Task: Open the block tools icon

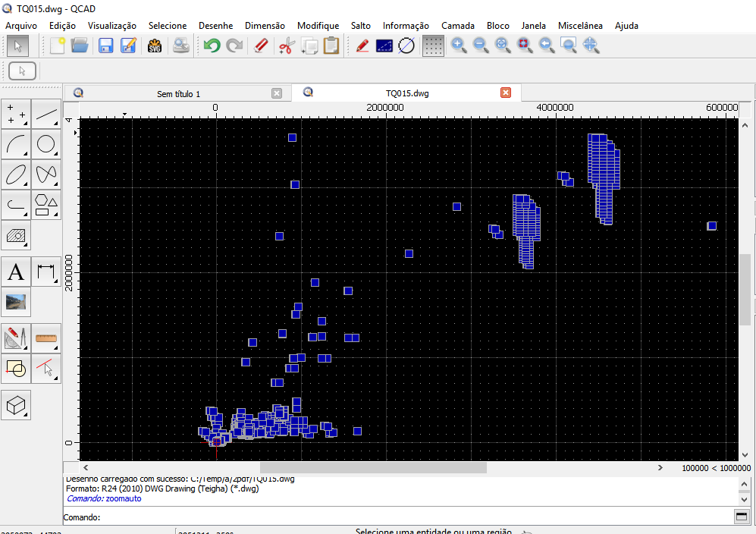Action: pyautogui.click(x=16, y=369)
